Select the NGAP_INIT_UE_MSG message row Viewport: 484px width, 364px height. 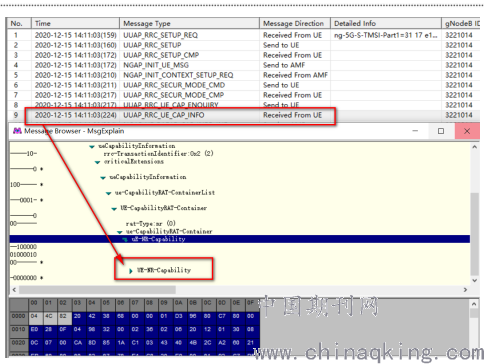point(243,65)
